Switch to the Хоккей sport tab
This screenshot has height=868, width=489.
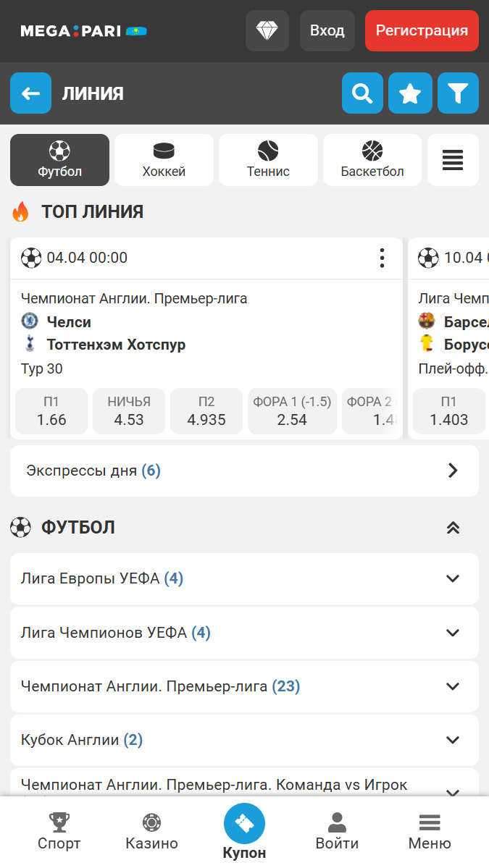164,160
